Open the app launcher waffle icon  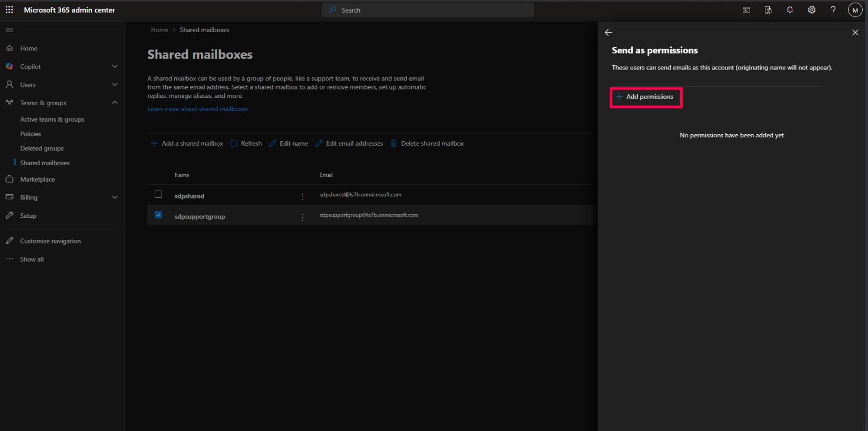(9, 10)
